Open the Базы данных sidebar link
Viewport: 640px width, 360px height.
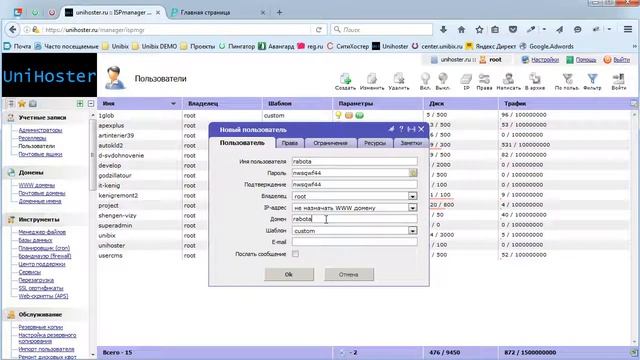pos(35,240)
